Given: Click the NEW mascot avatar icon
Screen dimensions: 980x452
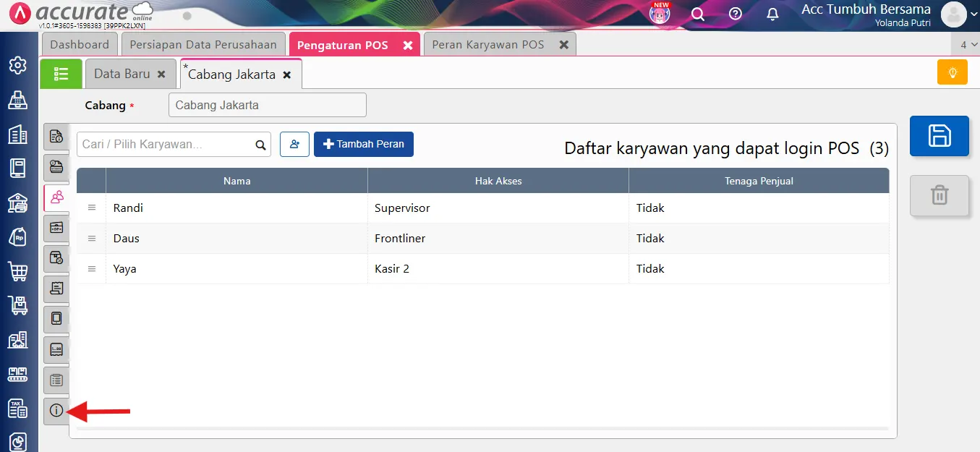Looking at the screenshot, I should 660,13.
